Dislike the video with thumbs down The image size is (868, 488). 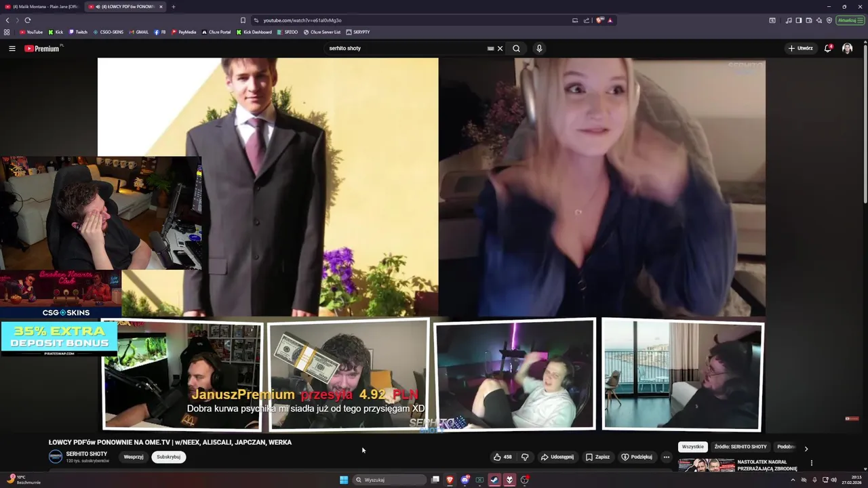point(525,457)
